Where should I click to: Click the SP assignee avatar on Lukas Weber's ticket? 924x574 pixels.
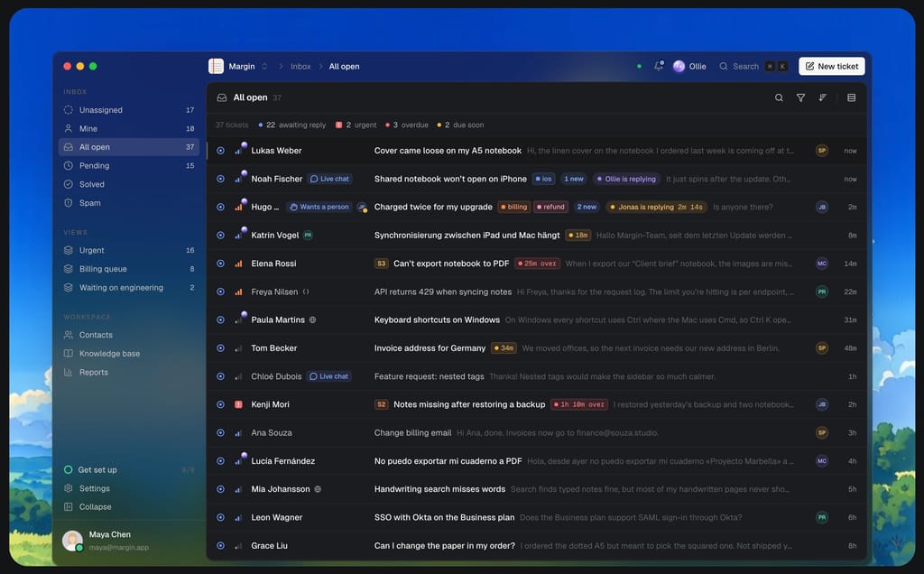[x=821, y=151]
